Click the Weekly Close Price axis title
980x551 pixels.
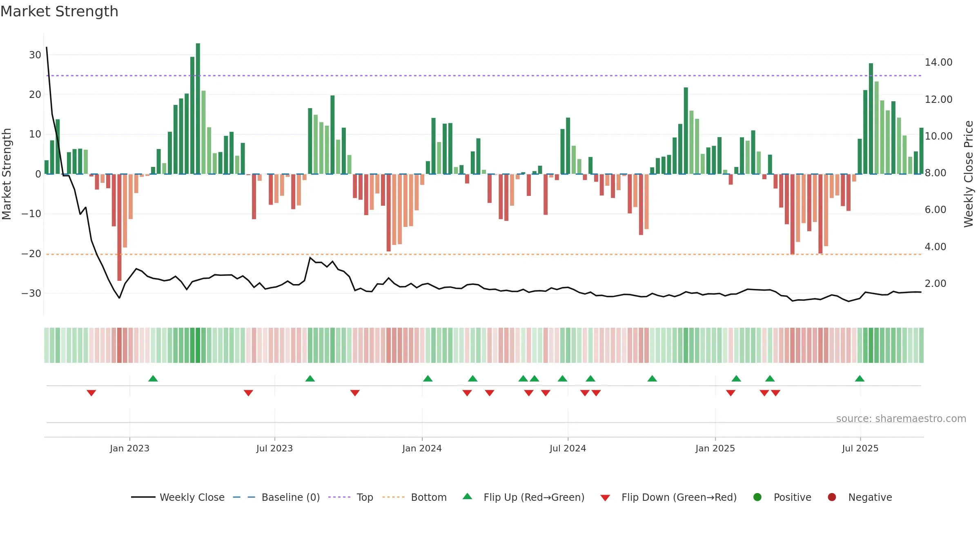coord(969,174)
